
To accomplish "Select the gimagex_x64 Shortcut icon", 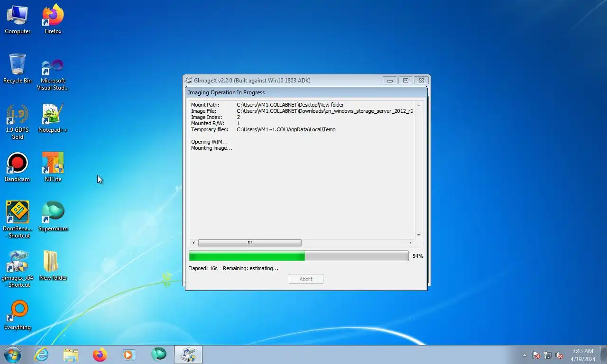I will click(x=18, y=269).
